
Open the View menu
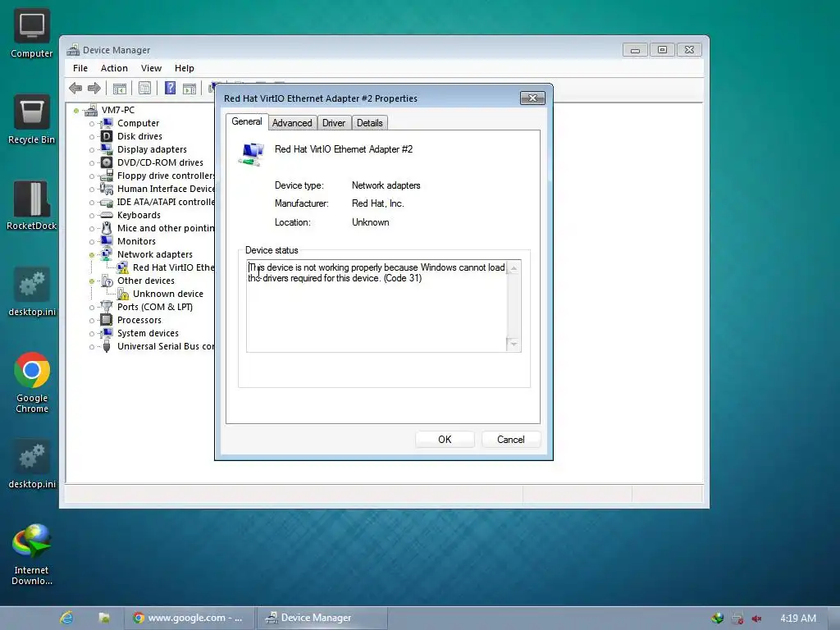(x=151, y=68)
